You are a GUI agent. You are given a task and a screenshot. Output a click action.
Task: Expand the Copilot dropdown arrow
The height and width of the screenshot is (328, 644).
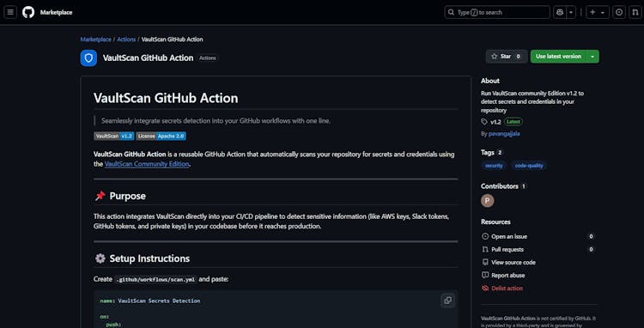tap(571, 12)
